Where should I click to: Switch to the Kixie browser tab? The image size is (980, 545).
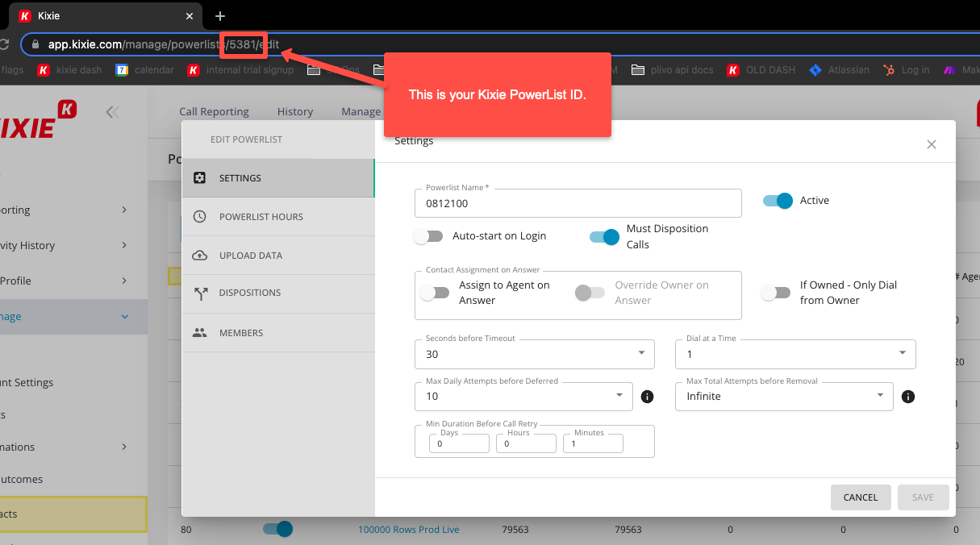point(106,16)
